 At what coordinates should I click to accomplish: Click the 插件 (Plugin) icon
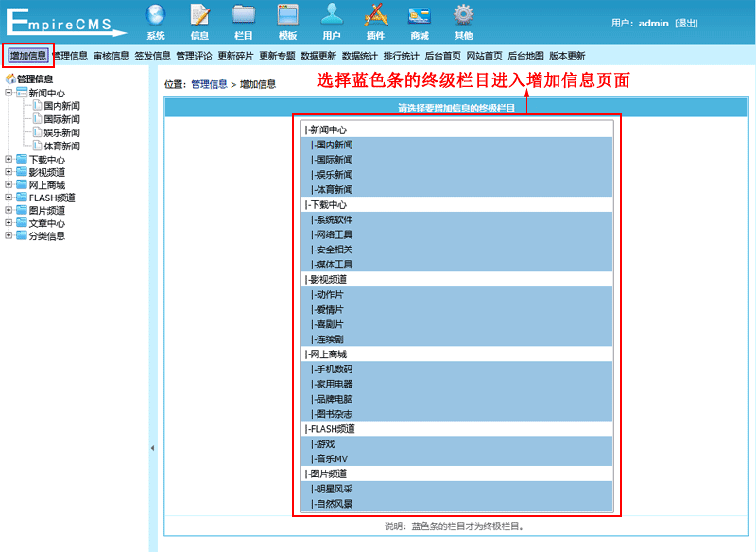(375, 15)
